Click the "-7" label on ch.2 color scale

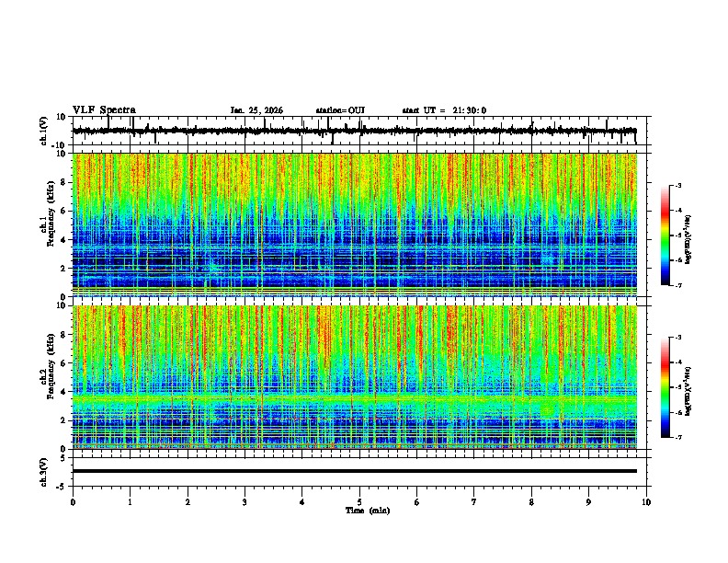pyautogui.click(x=678, y=438)
